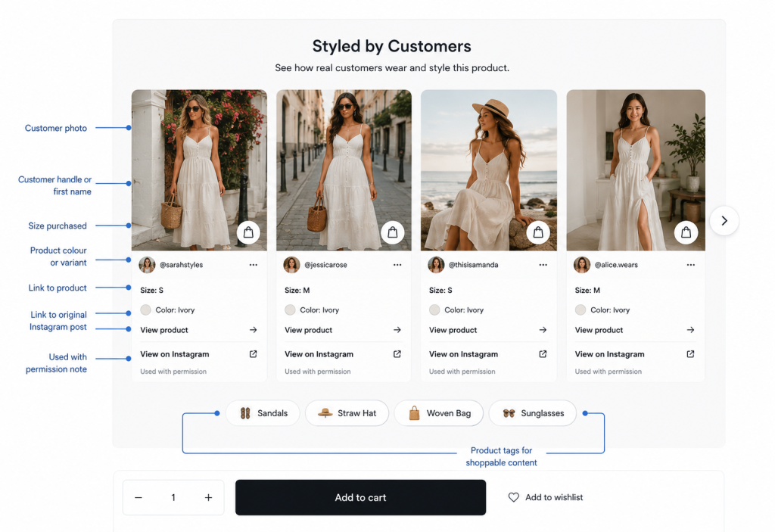This screenshot has height=532, width=775.
Task: Click @thisisamanda profile avatar
Action: pyautogui.click(x=436, y=265)
